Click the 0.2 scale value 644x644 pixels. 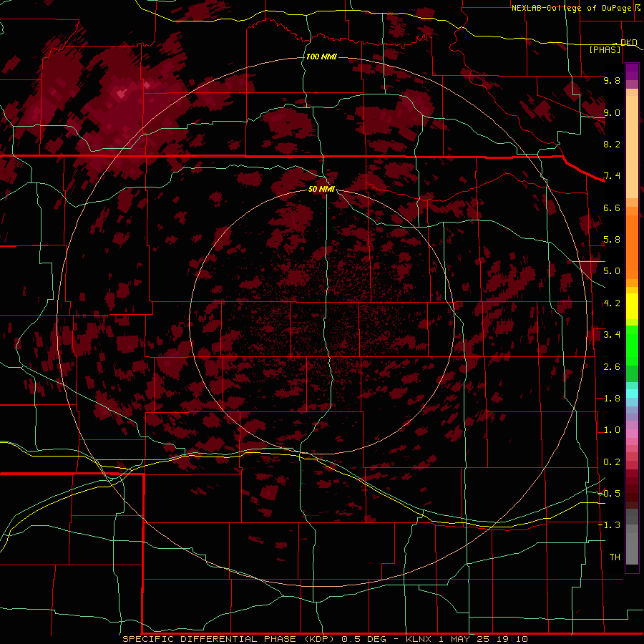click(612, 462)
